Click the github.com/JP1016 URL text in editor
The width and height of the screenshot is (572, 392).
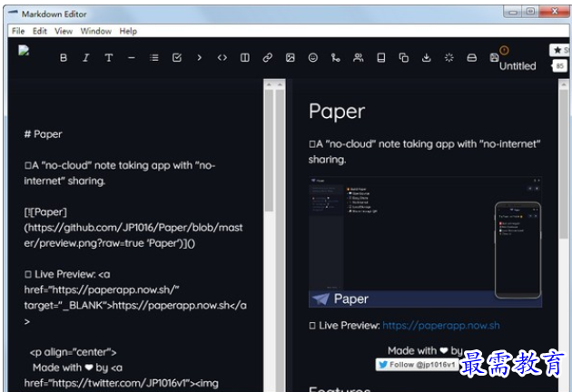[133, 235]
